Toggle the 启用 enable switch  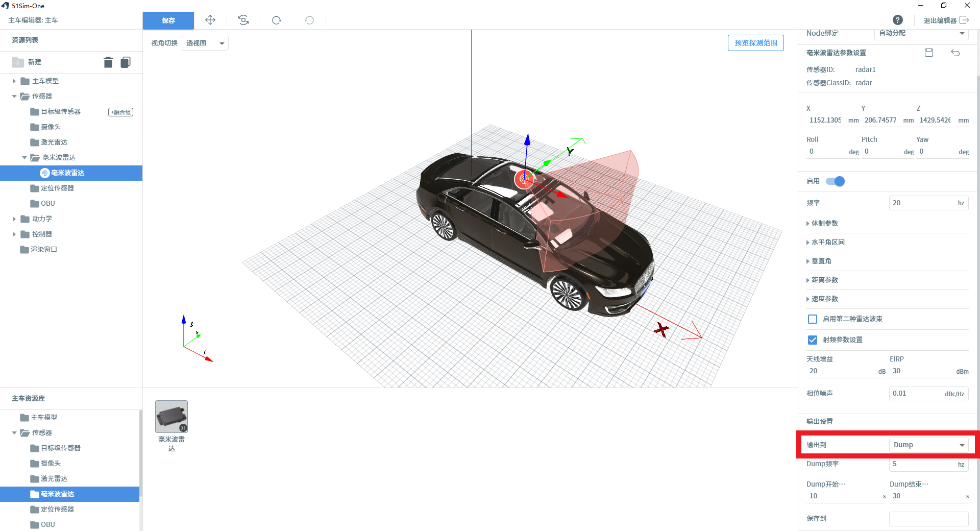click(836, 181)
